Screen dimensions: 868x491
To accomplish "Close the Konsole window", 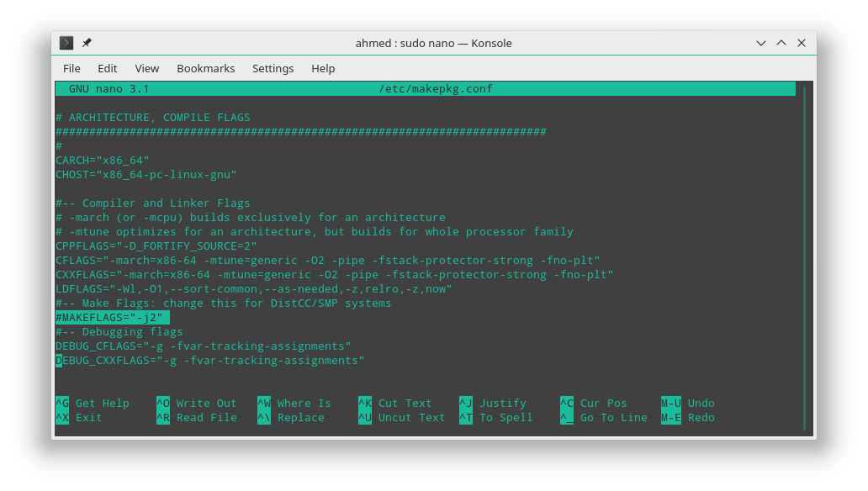I will 801,43.
